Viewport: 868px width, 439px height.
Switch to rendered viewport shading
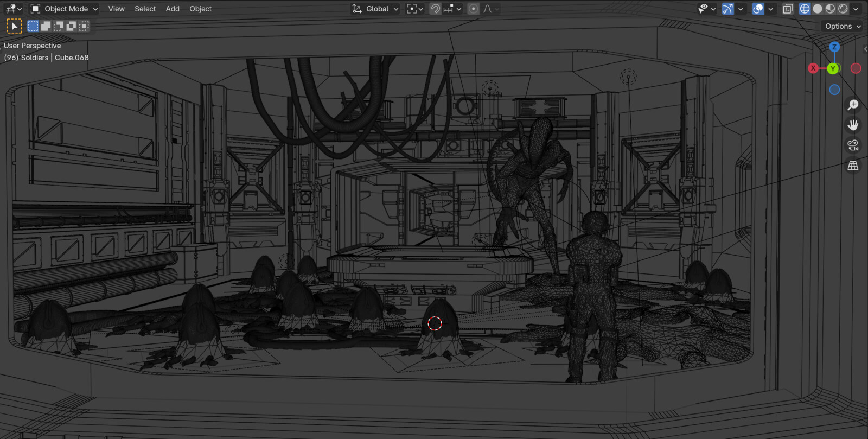(843, 9)
